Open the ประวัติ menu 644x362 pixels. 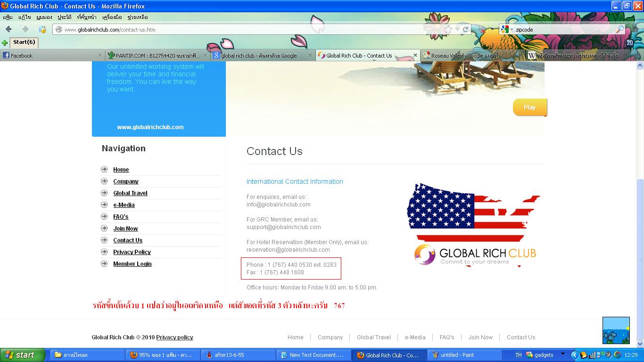65,17
